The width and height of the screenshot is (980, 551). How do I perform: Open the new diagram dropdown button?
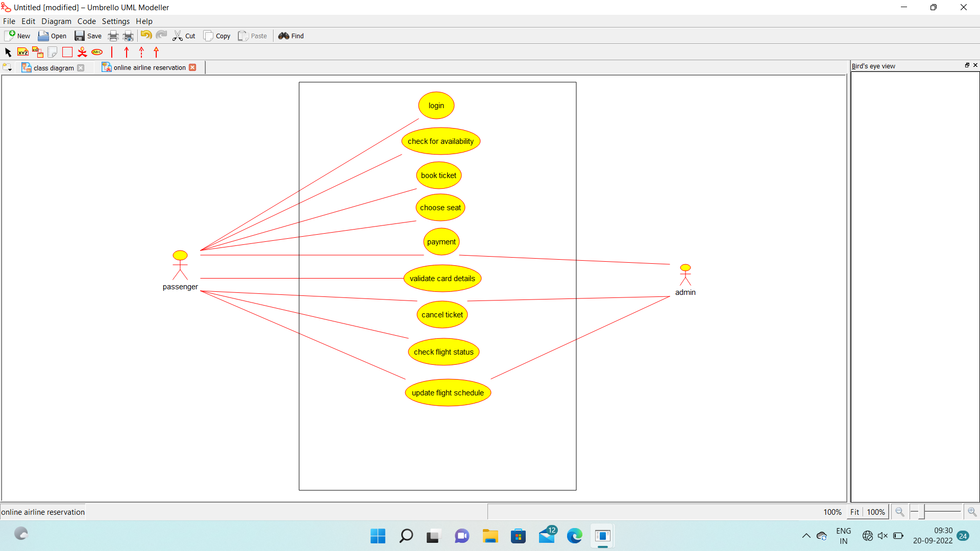[7, 67]
